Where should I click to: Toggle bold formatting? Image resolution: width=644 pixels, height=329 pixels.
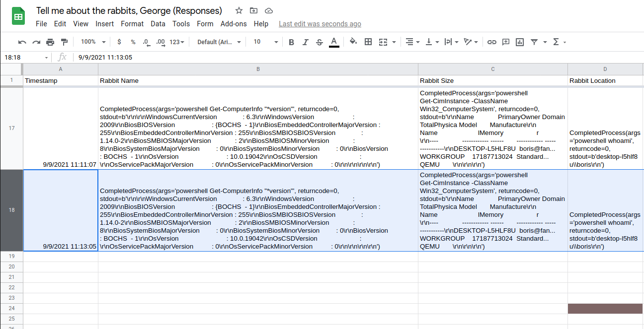click(291, 42)
